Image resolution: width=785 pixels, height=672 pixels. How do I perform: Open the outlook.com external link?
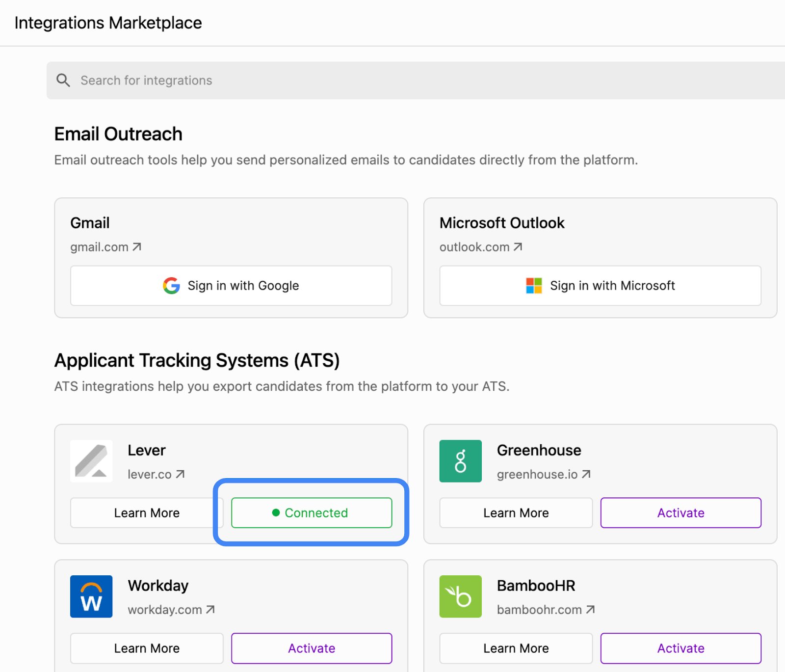point(480,247)
